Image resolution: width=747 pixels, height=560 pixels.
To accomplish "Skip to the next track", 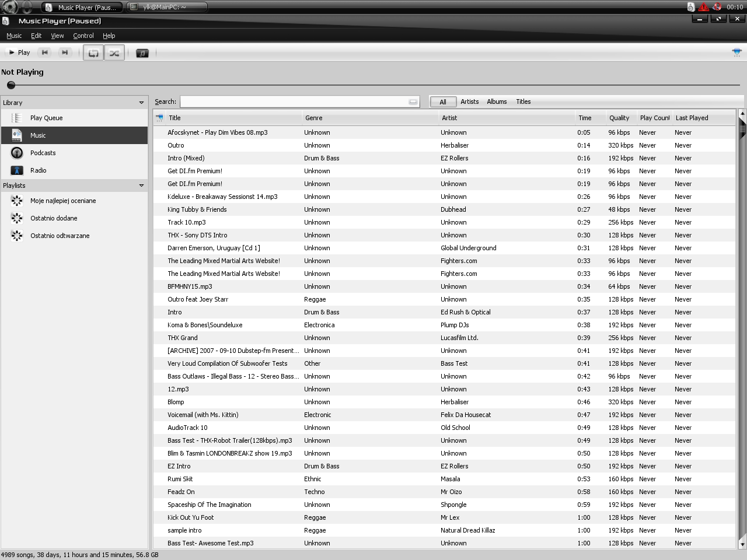I will pyautogui.click(x=65, y=52).
